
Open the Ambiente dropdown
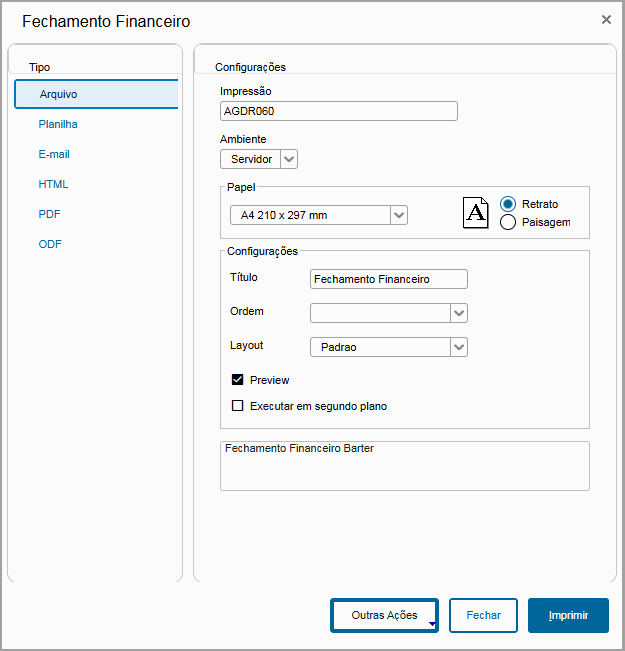pos(289,159)
